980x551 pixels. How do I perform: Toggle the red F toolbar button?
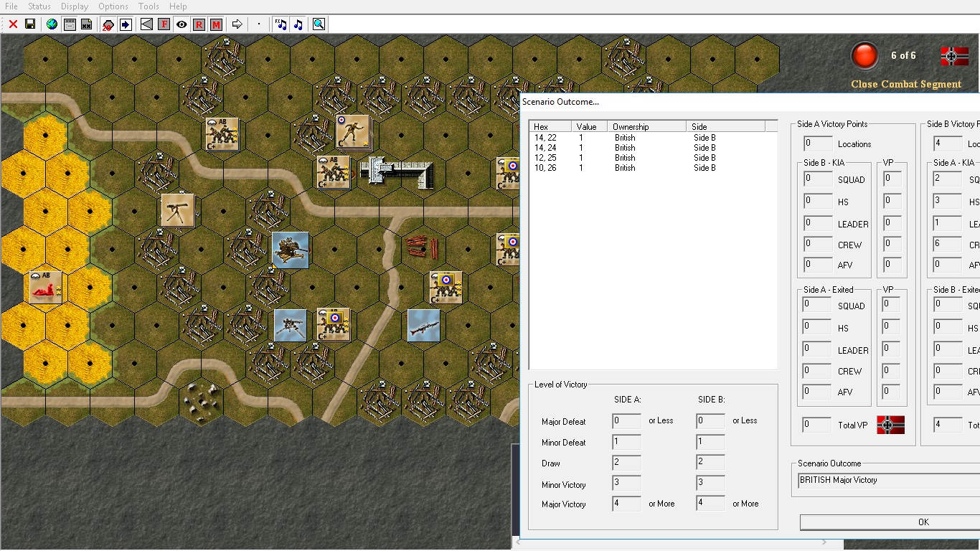pyautogui.click(x=164, y=24)
